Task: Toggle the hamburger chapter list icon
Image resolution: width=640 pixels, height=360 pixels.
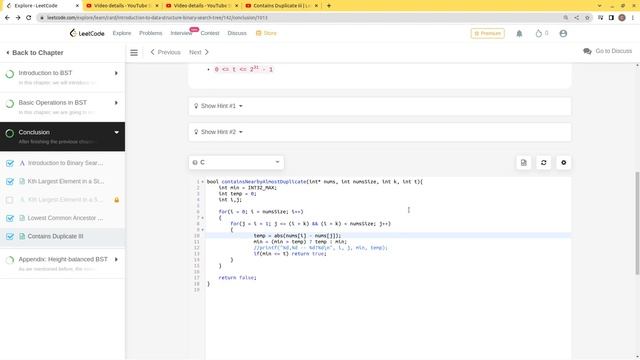Action: [x=134, y=52]
